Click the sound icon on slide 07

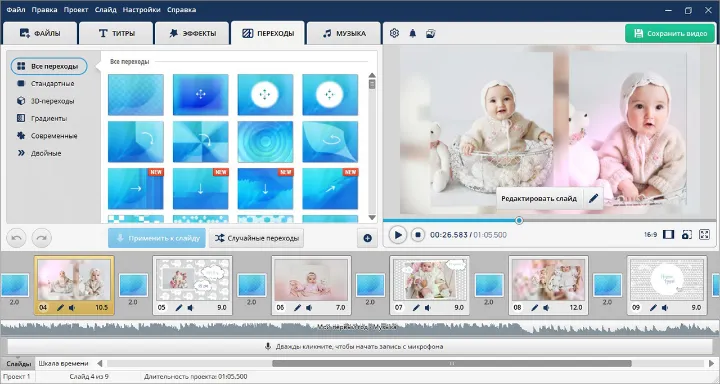428,307
